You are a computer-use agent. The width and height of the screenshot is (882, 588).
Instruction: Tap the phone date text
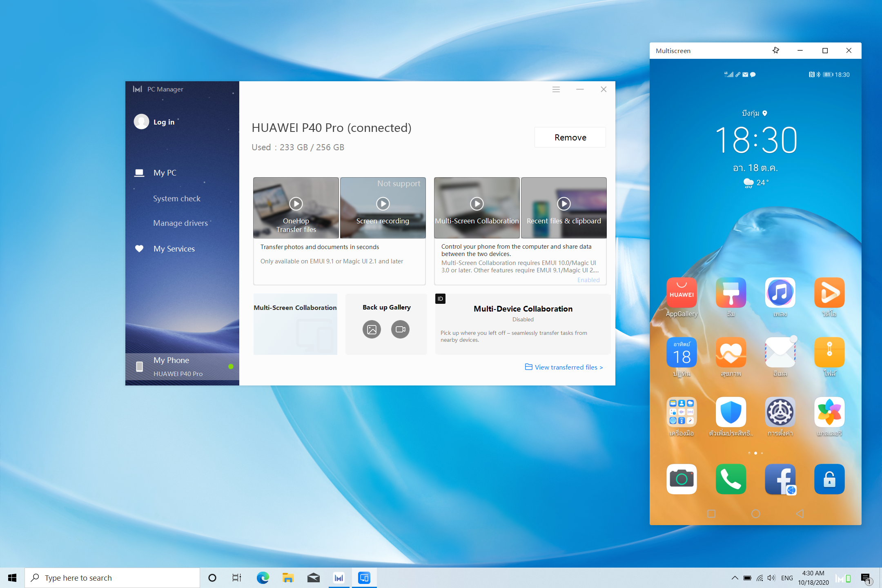tap(755, 168)
